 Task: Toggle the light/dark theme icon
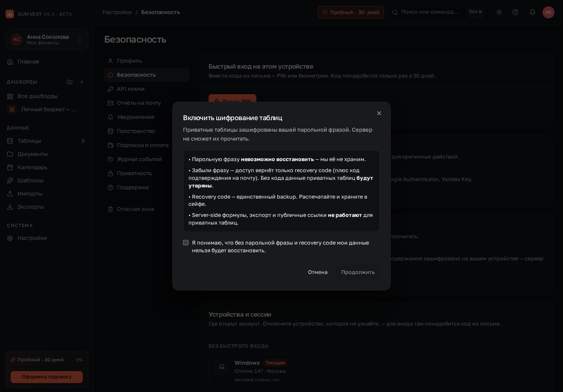(499, 12)
